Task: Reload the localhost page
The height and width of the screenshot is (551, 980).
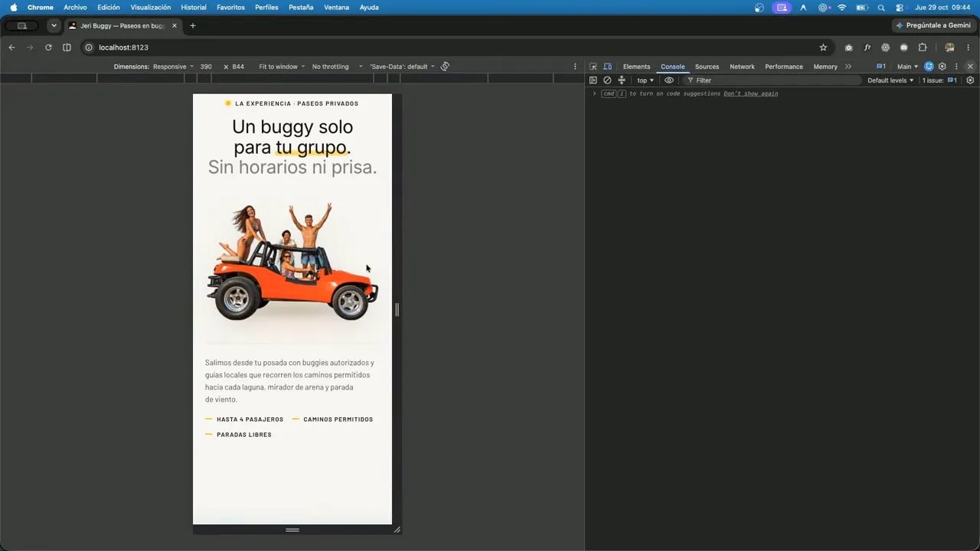Action: pos(48,47)
